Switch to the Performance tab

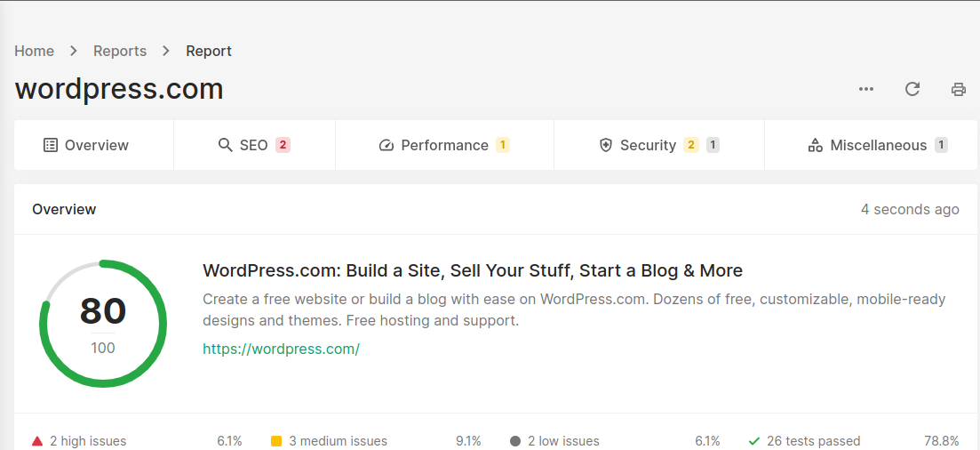(444, 145)
